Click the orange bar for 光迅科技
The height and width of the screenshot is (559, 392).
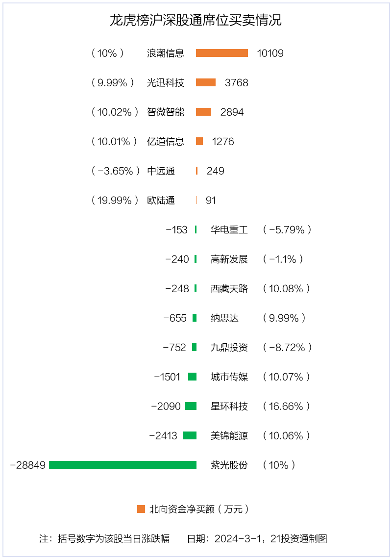[x=206, y=82]
